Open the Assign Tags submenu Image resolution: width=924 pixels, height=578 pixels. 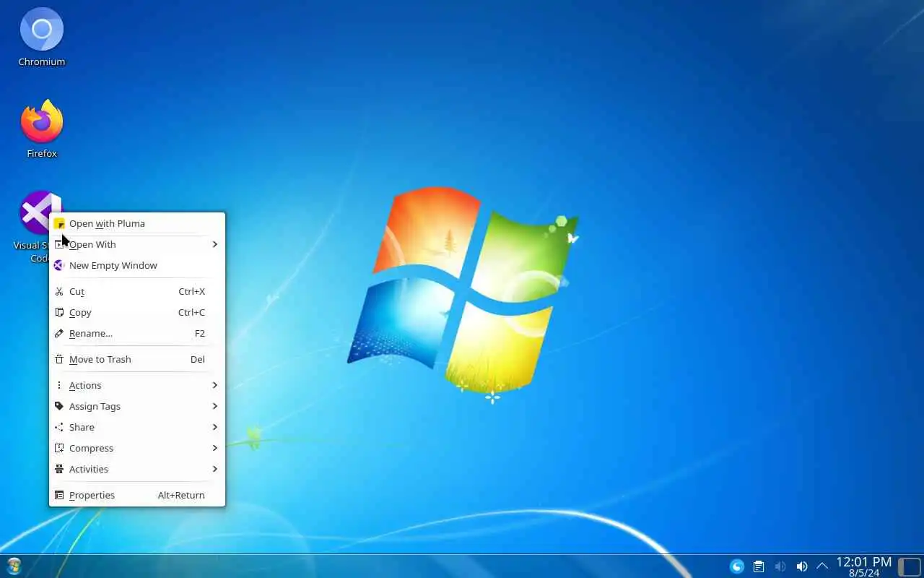click(137, 406)
